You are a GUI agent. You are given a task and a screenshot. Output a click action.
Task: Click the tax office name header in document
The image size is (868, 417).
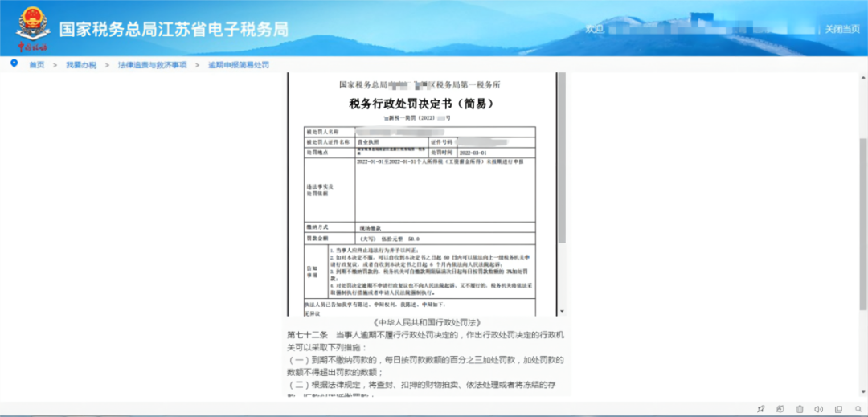point(420,85)
